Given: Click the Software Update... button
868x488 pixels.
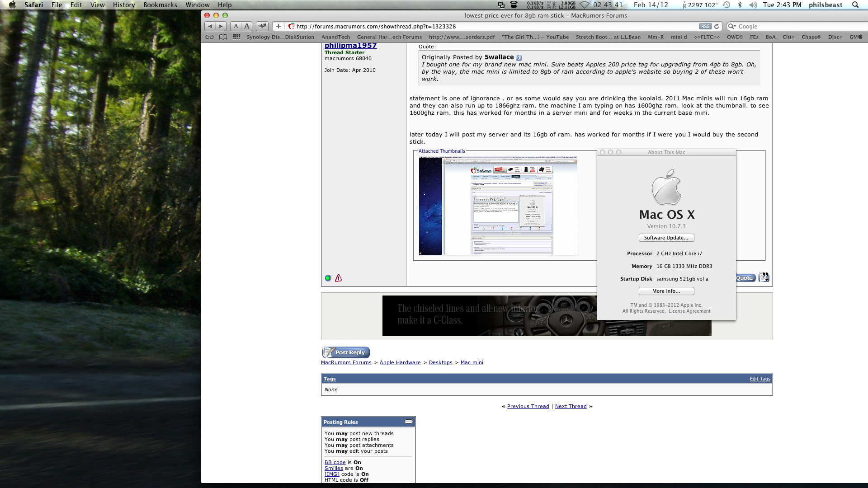Looking at the screenshot, I should coord(666,238).
